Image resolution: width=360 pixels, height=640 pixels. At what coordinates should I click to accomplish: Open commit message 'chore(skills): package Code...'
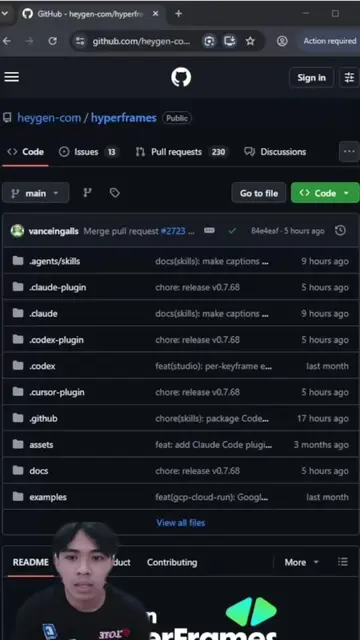tap(212, 418)
